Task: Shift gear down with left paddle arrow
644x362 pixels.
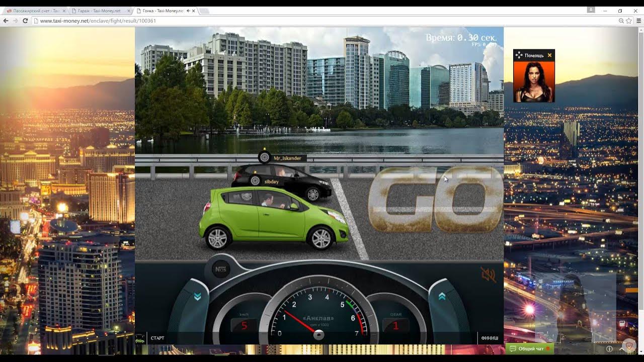Action: [x=197, y=297]
